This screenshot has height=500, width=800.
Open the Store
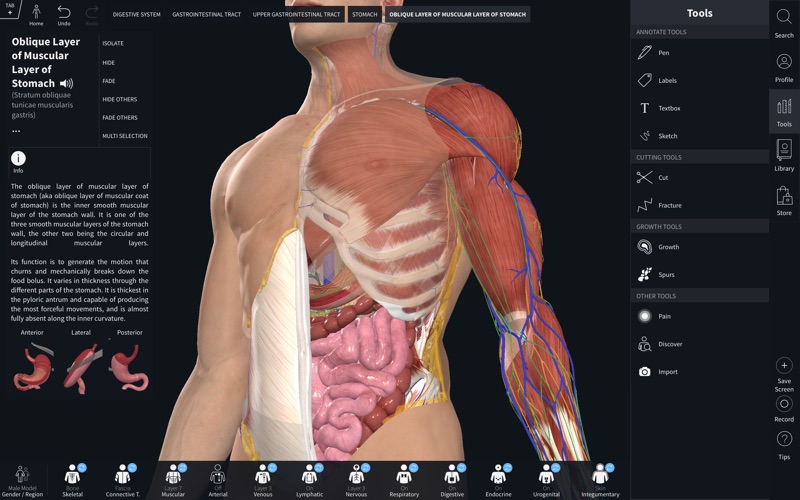[784, 200]
